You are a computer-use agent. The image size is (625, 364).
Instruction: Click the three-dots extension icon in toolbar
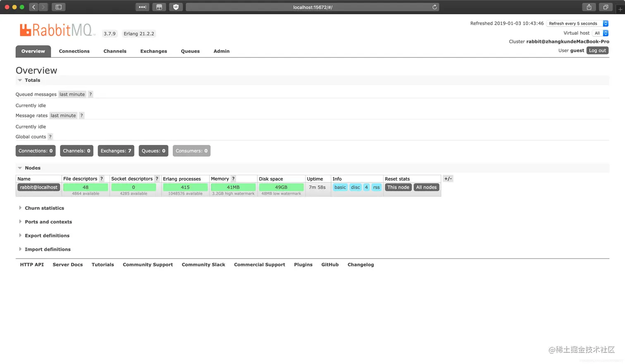[x=142, y=7]
